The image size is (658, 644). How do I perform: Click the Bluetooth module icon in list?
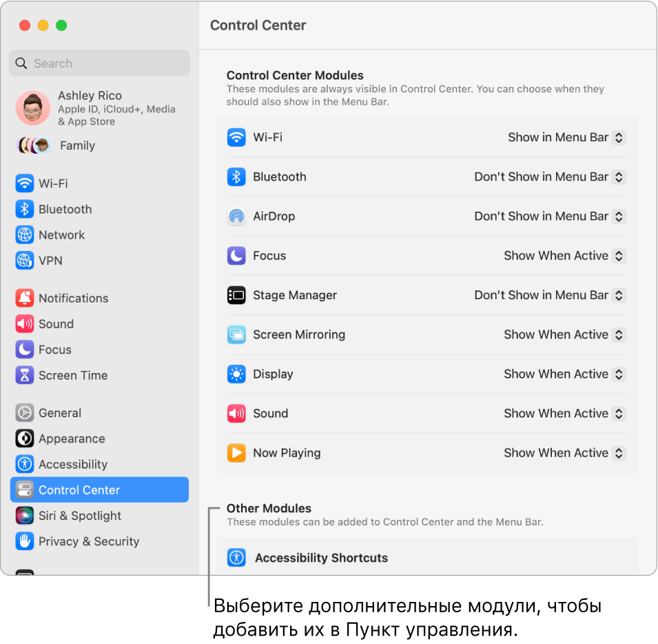point(236,177)
